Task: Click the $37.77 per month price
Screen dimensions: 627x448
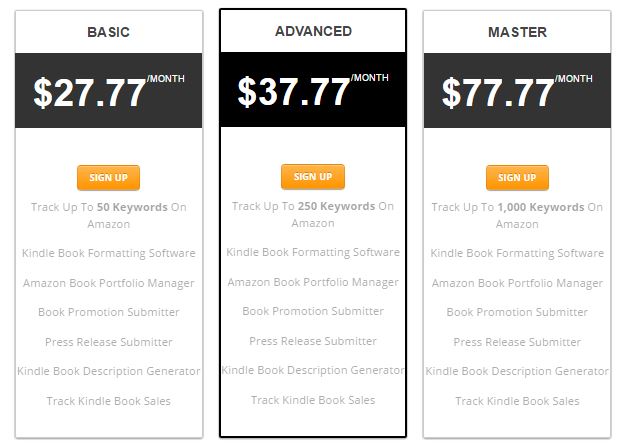Action: (x=313, y=90)
